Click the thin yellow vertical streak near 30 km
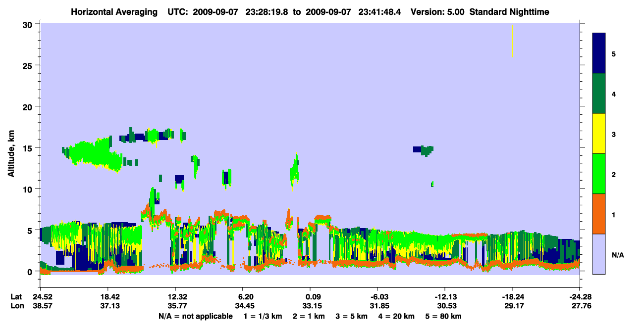644x330 pixels. 512,41
